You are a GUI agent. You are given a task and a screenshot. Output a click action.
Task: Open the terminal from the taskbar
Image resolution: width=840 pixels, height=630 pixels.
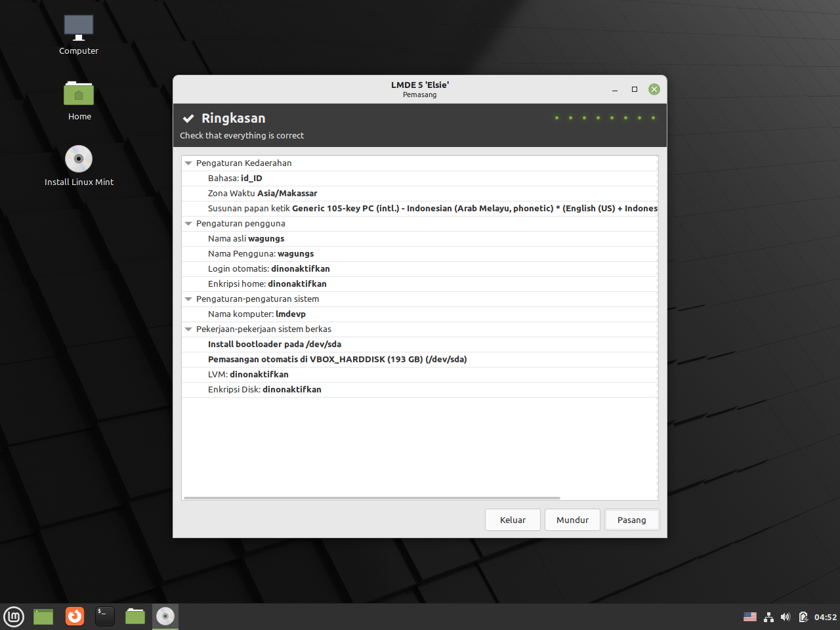click(x=105, y=616)
